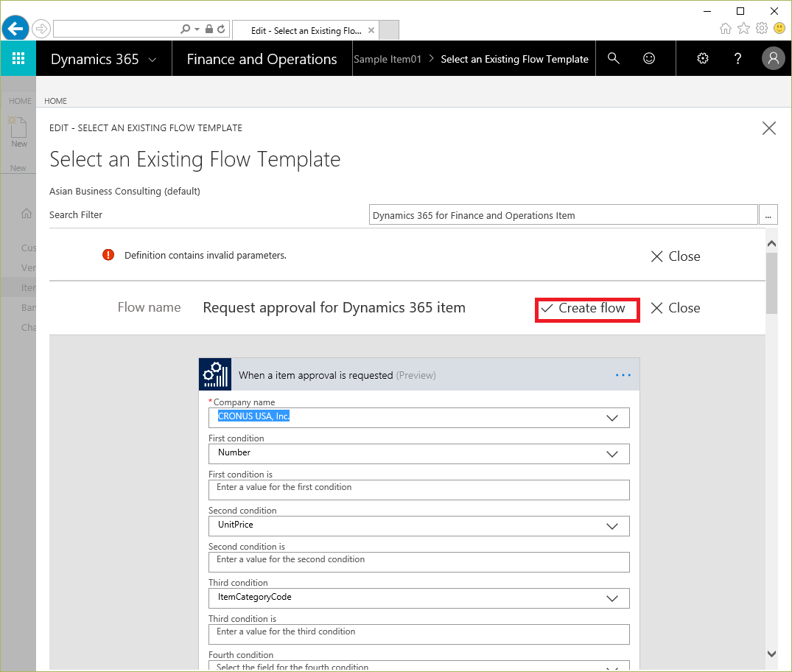
Task: Click the browser smiley feedback icon
Action: 779,28
